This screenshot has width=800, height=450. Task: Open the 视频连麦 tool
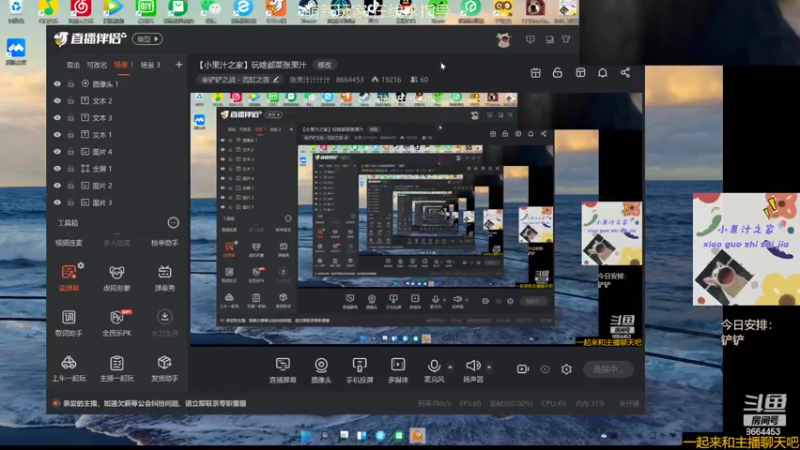coord(69,243)
